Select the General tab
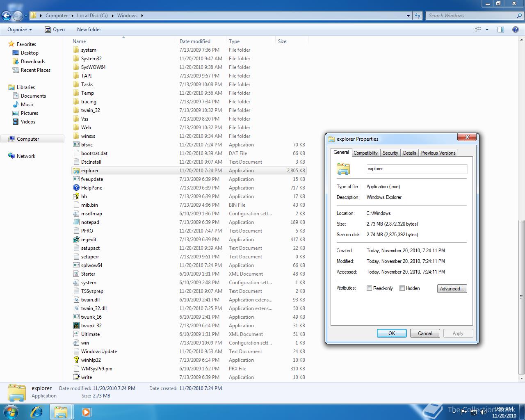 coord(341,152)
